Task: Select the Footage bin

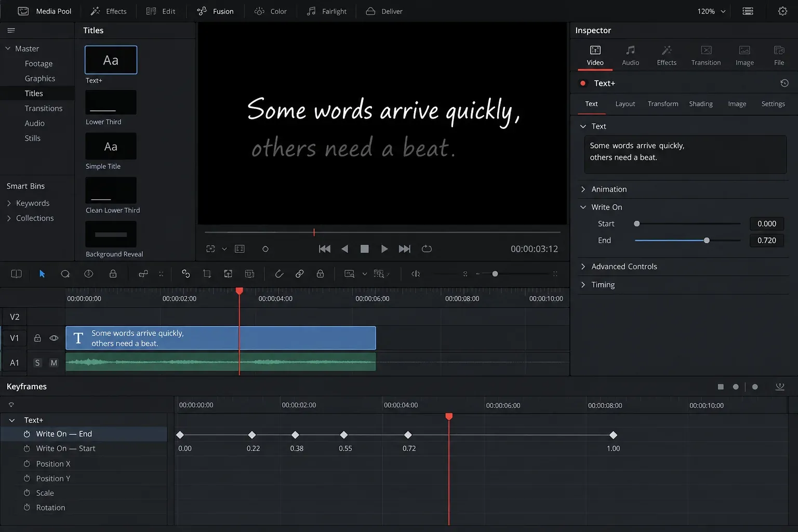Action: tap(38, 63)
